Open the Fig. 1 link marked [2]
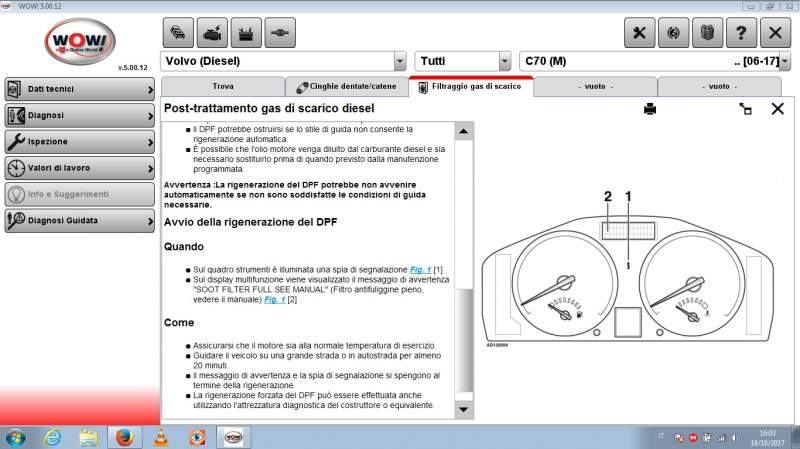 pyautogui.click(x=274, y=300)
